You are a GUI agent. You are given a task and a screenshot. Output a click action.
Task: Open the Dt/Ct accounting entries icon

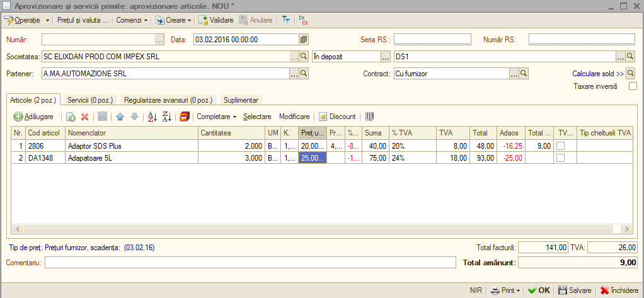pos(303,20)
